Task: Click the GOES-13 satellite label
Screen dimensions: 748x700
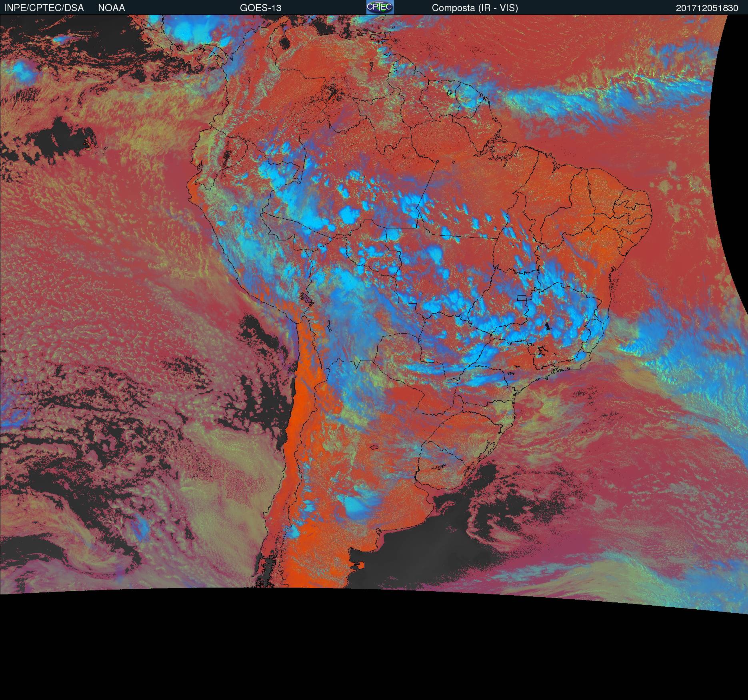Action: 261,8
